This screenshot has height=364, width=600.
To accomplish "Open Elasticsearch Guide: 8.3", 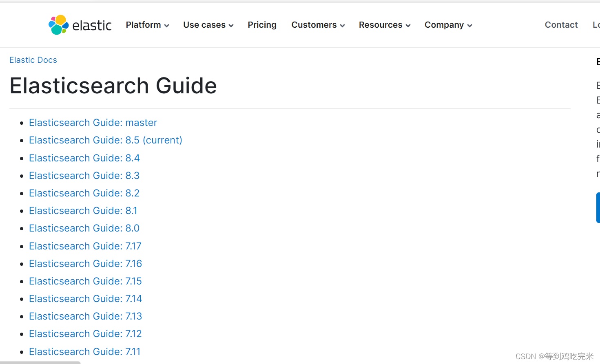I will click(84, 176).
